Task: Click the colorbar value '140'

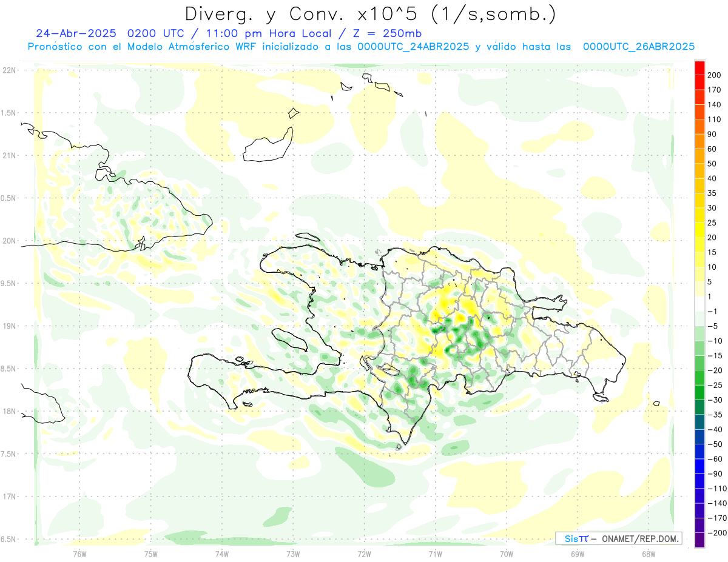Action: 714,105
